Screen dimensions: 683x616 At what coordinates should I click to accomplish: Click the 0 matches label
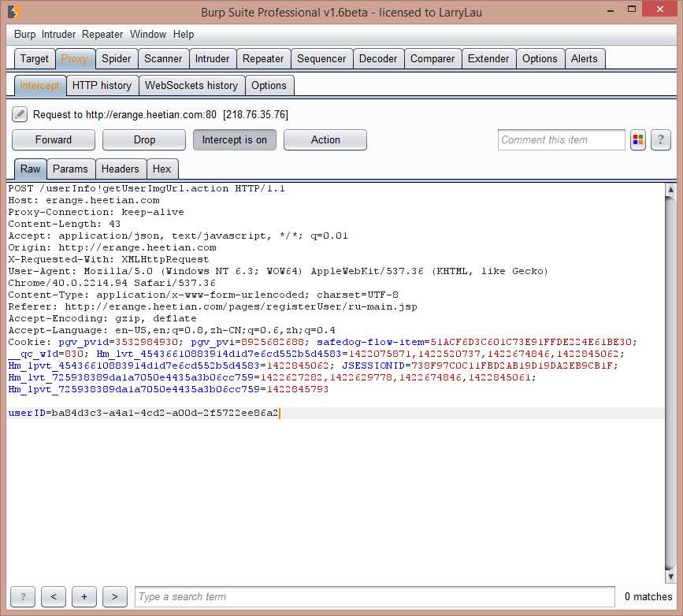(x=648, y=597)
